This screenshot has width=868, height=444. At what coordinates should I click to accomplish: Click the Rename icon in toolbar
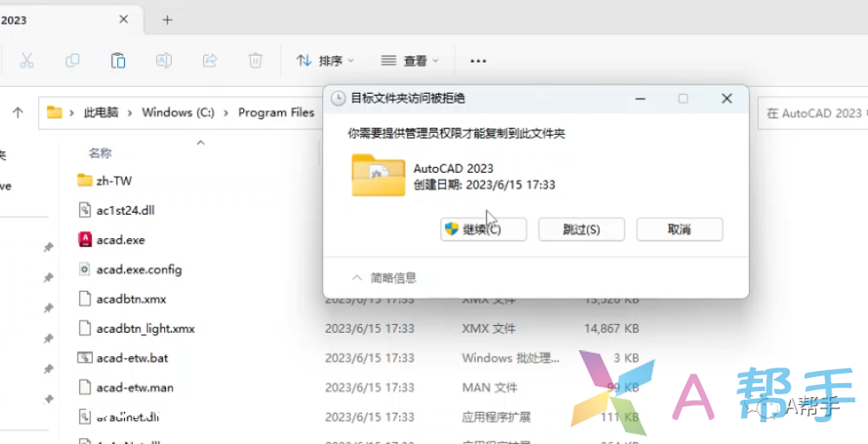click(x=163, y=61)
